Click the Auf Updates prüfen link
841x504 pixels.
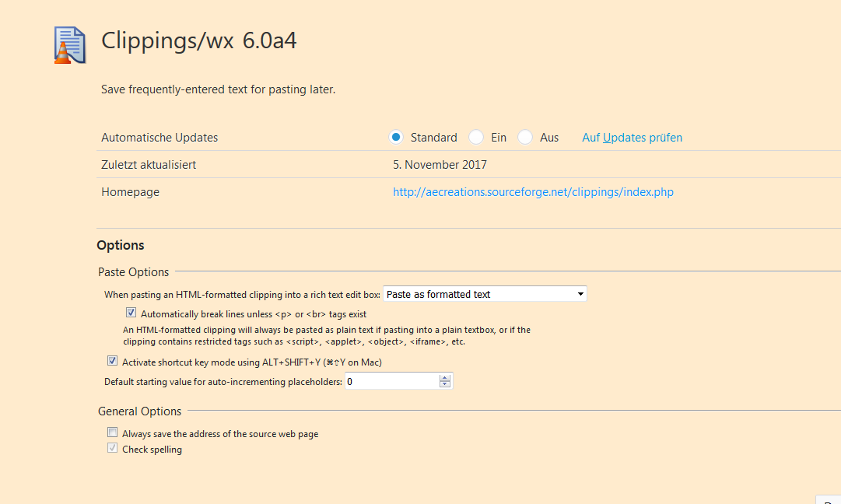point(633,137)
